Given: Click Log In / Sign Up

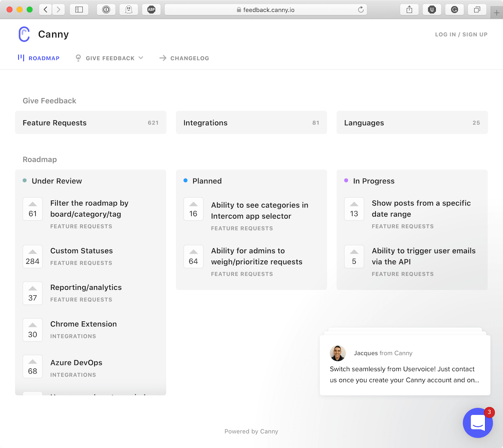Looking at the screenshot, I should point(461,34).
